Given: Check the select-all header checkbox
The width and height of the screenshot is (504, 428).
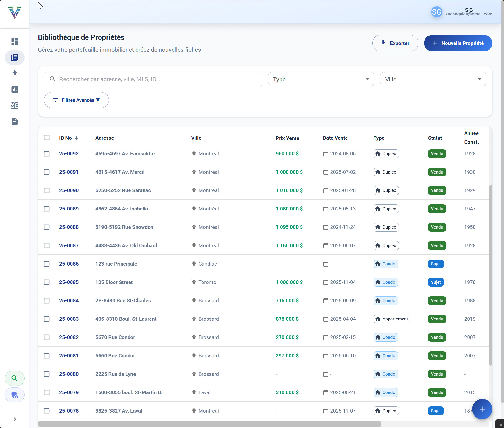Looking at the screenshot, I should click(47, 138).
